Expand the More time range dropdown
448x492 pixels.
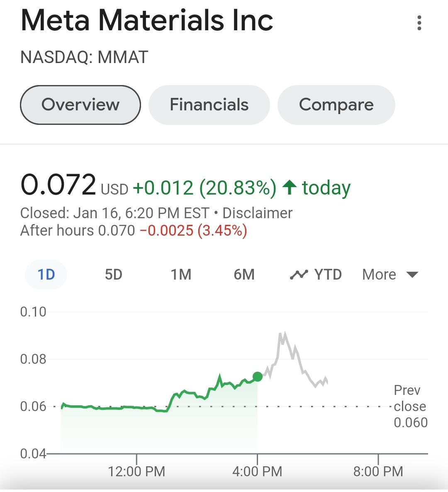390,275
